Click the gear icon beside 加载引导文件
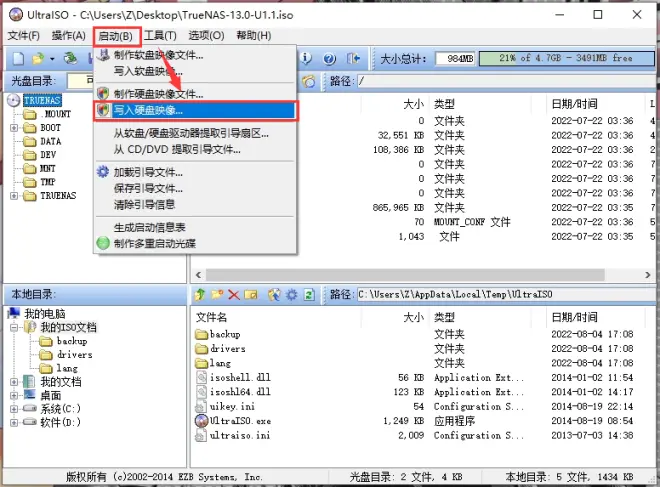Screen dimensions: 660x487 point(103,172)
